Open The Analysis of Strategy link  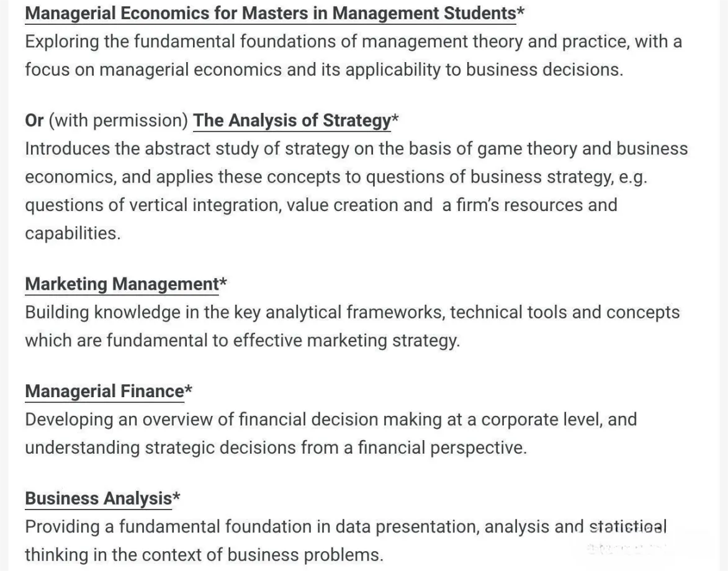292,120
